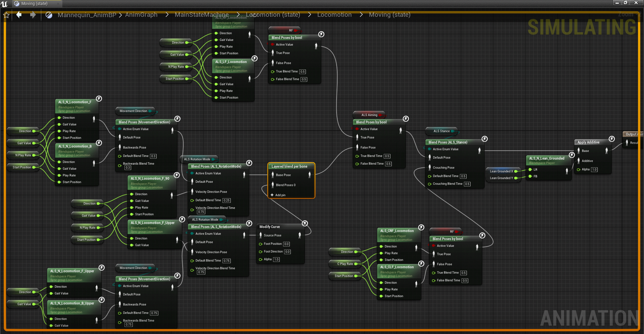Click the Unreal Engine logo icon
The image size is (644, 334).
(x=4, y=4)
